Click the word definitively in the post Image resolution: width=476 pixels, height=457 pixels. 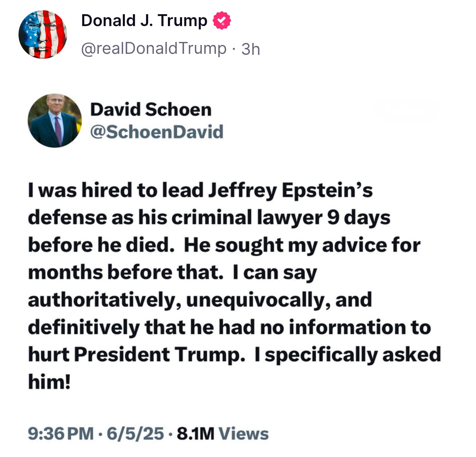tap(84, 327)
